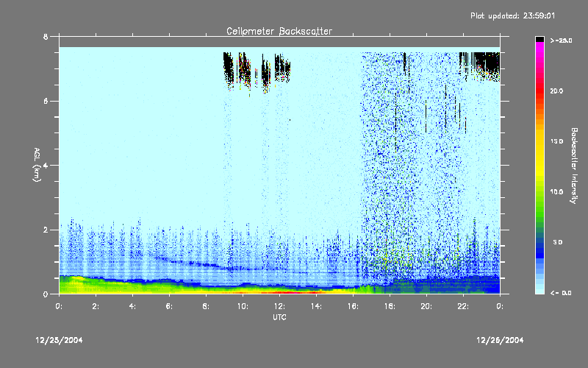Click the x-axis tick label '22:'
The image size is (588, 368).
pos(464,306)
